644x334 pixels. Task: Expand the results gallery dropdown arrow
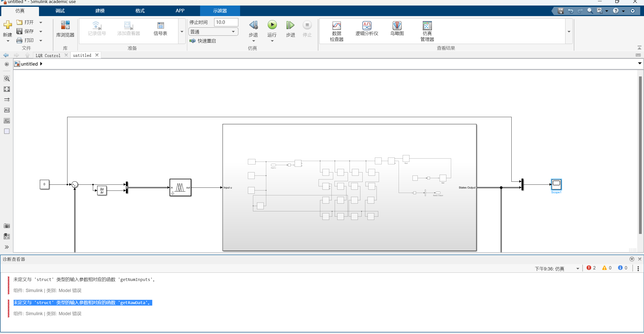pos(569,32)
